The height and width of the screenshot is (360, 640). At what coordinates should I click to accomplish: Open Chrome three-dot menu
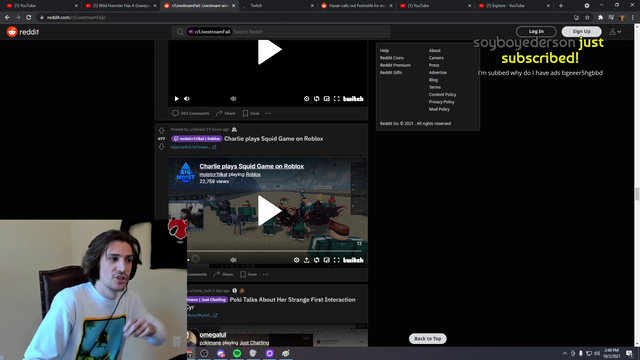(x=633, y=18)
